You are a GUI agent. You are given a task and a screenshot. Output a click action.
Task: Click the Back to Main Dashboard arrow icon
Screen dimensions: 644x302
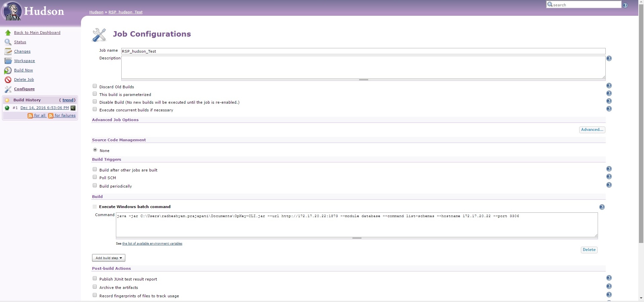[8, 33]
